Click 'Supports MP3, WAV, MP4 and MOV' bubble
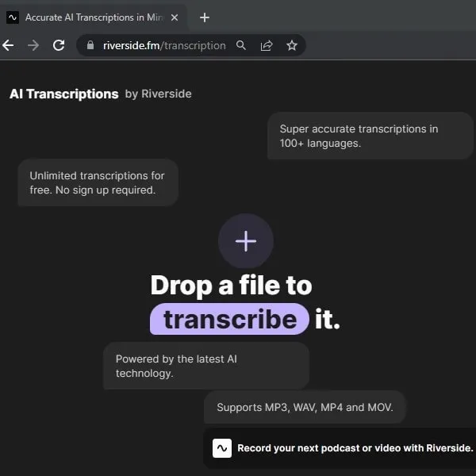 305,407
